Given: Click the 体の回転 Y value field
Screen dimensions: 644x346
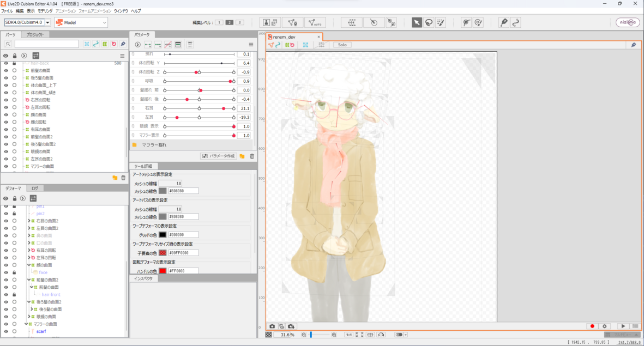Looking at the screenshot, I should coord(244,63).
